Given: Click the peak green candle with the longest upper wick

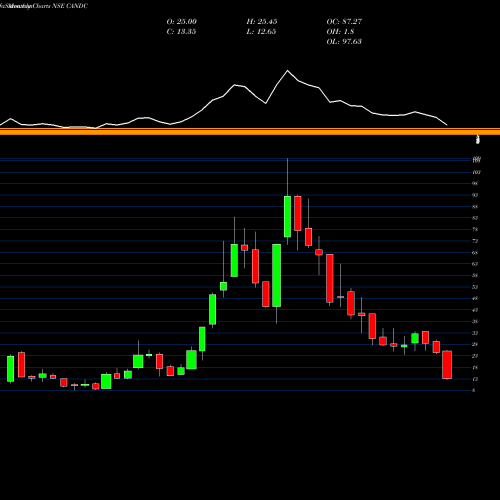Looking at the screenshot, I should tap(287, 217).
